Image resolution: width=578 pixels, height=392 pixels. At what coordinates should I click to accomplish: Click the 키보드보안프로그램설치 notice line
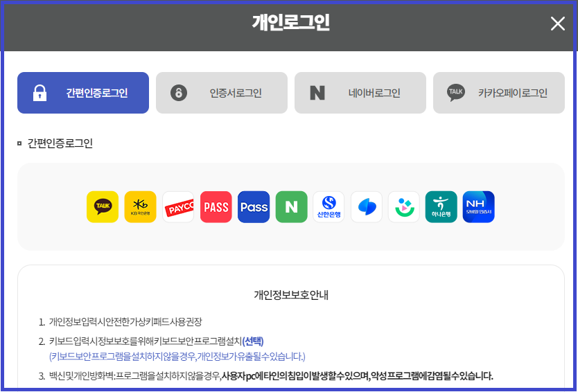[156, 341]
